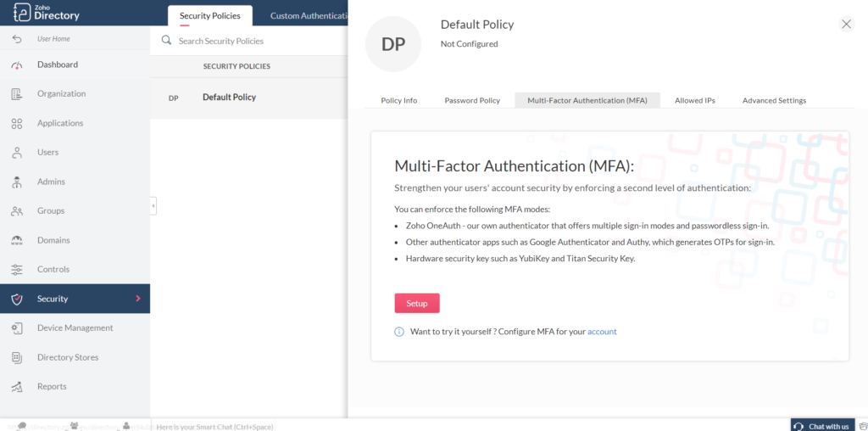This screenshot has height=431, width=868.
Task: Click the back arrow beside User Home
Action: (x=17, y=39)
